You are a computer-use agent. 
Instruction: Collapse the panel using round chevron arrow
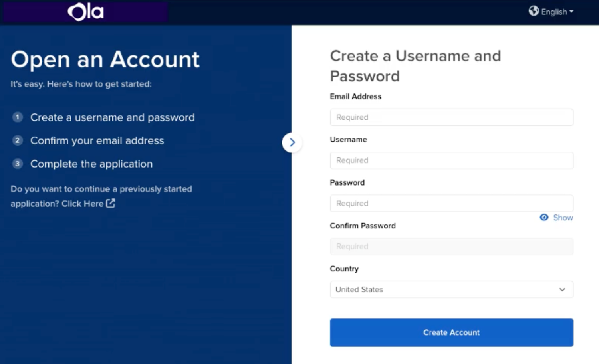click(x=292, y=142)
